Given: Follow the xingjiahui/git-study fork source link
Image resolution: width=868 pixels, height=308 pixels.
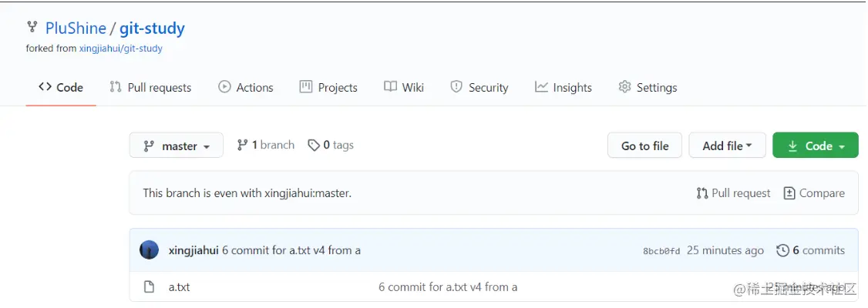Looking at the screenshot, I should (121, 48).
